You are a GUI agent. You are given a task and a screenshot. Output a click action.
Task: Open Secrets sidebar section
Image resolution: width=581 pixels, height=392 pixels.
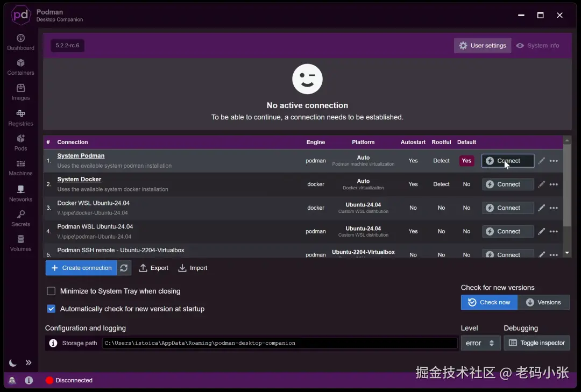click(x=21, y=219)
